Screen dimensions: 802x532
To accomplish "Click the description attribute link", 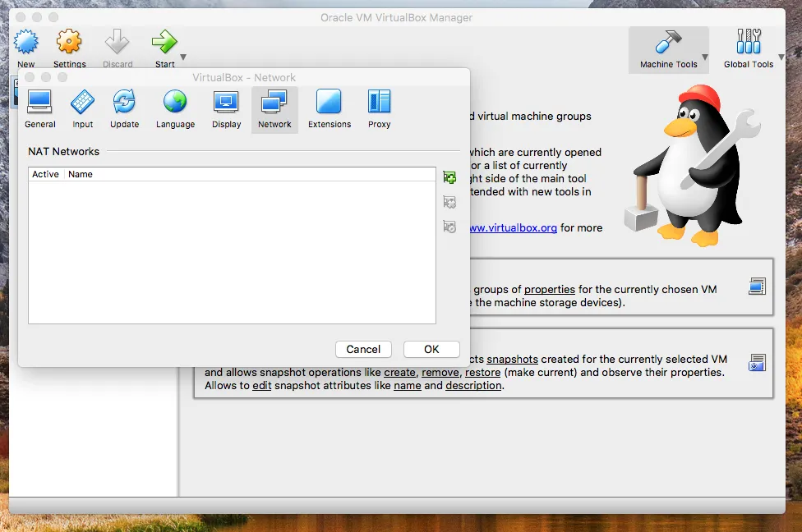I will [x=473, y=386].
